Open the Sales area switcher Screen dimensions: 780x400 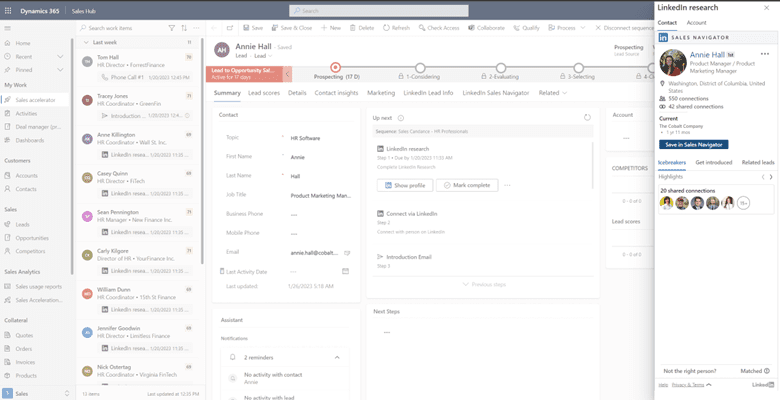(36, 393)
